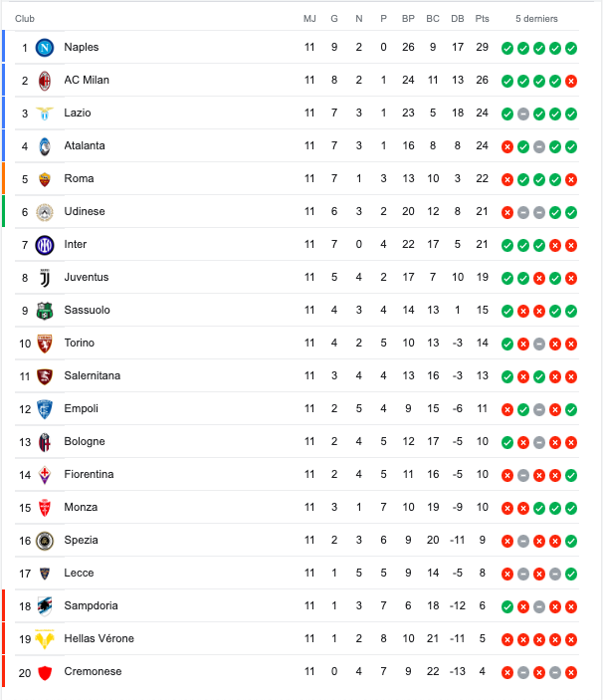Viewport: 603px width, 700px height.
Task: Click the Cremonese red shield icon
Action: 44,671
